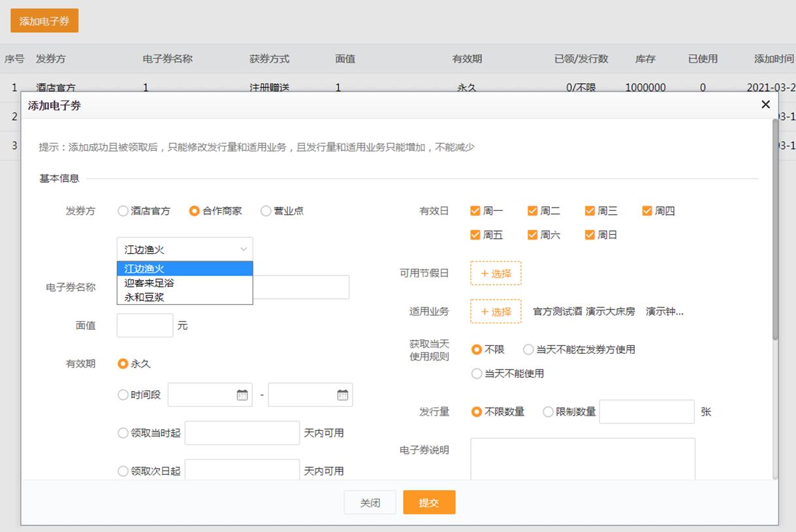Click the 可用节假日 plus 选择 button
The height and width of the screenshot is (532, 796).
[496, 274]
